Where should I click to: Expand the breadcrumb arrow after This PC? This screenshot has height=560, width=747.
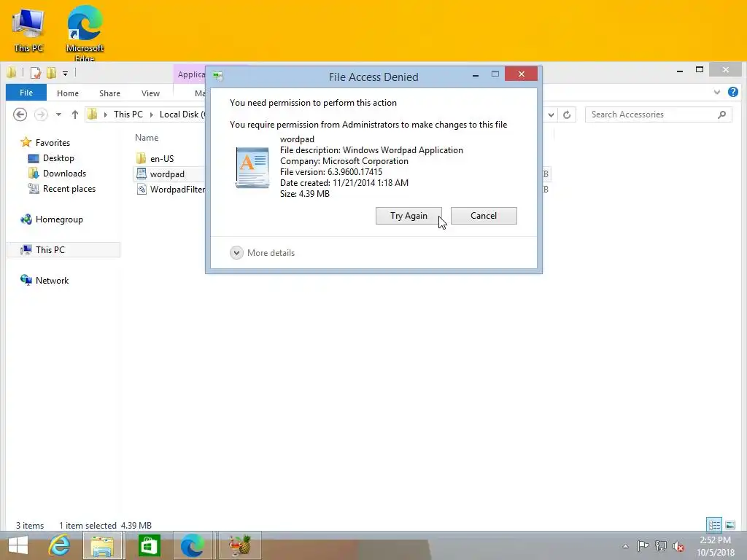pyautogui.click(x=152, y=114)
